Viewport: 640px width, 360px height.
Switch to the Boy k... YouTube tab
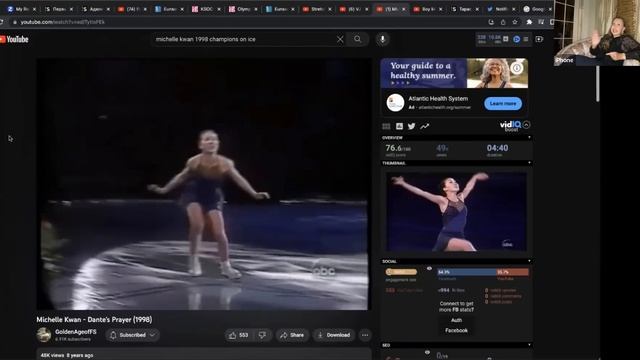427,9
